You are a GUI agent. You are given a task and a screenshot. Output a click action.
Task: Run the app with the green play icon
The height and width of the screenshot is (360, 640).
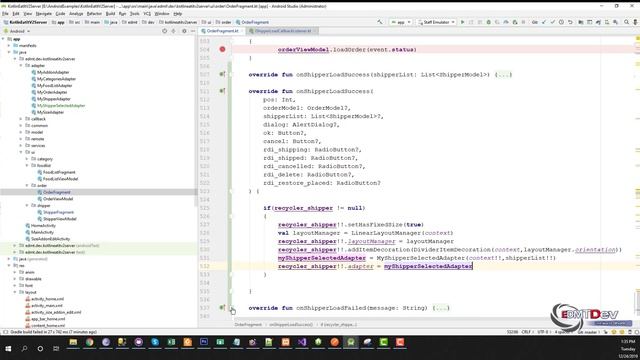[x=462, y=22]
